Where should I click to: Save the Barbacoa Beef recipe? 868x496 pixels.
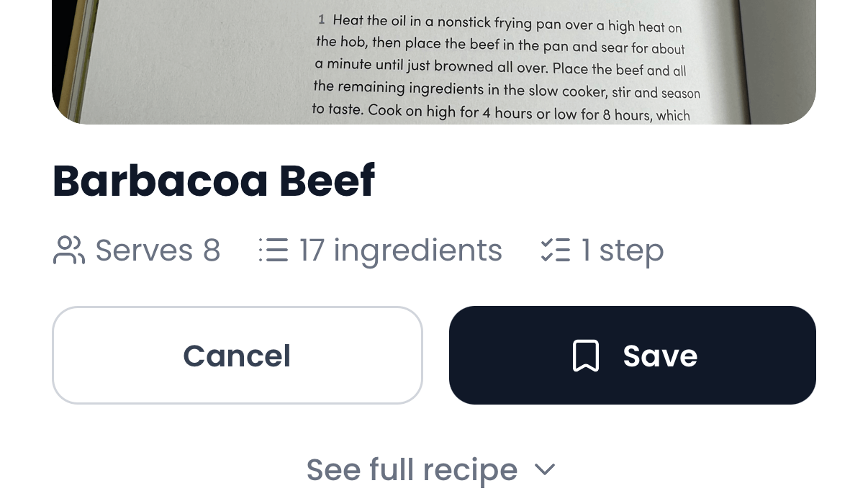632,356
